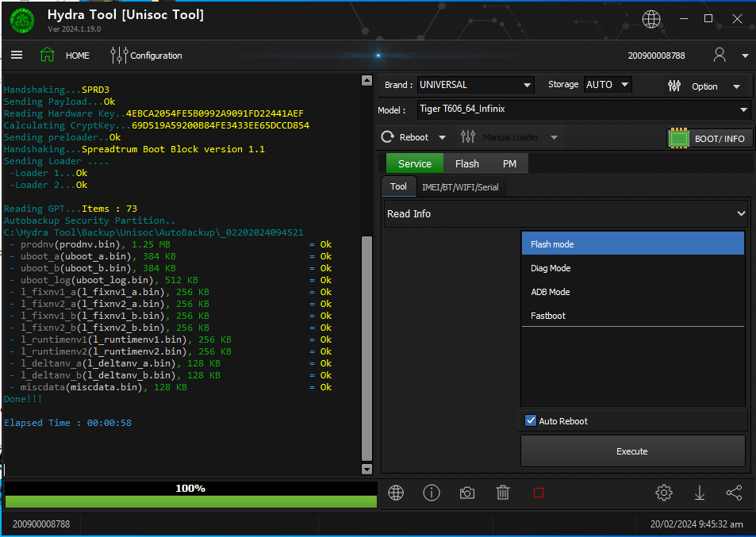The image size is (756, 537).
Task: Click the Reading GPT Items : 73 line
Action: coord(71,209)
